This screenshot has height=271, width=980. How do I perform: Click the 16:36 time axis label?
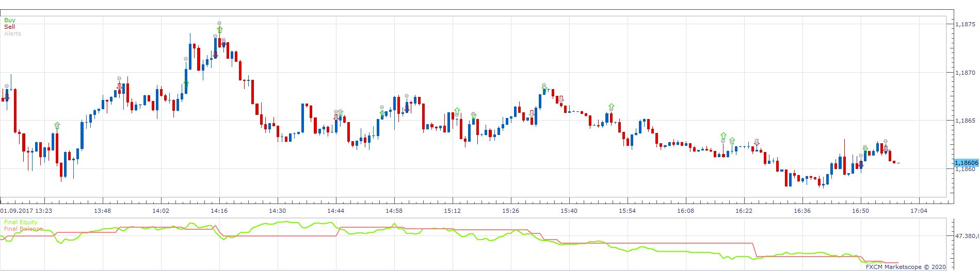(802, 211)
